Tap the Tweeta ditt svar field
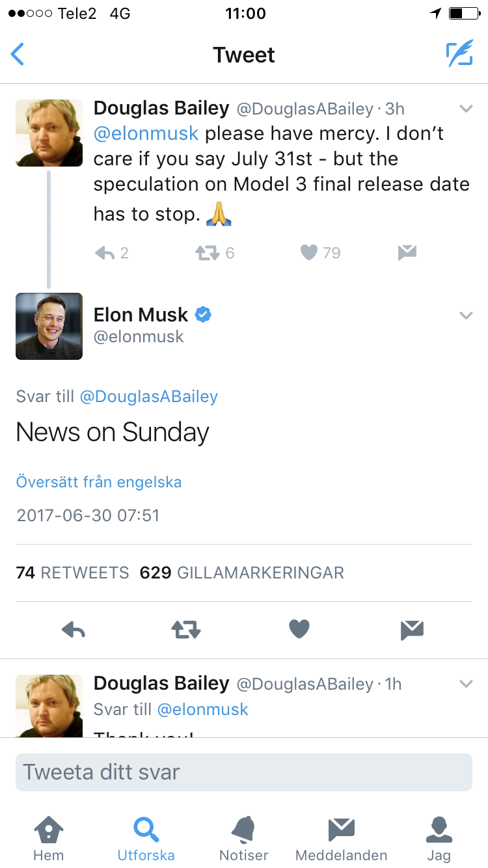The height and width of the screenshot is (868, 488). click(244, 772)
